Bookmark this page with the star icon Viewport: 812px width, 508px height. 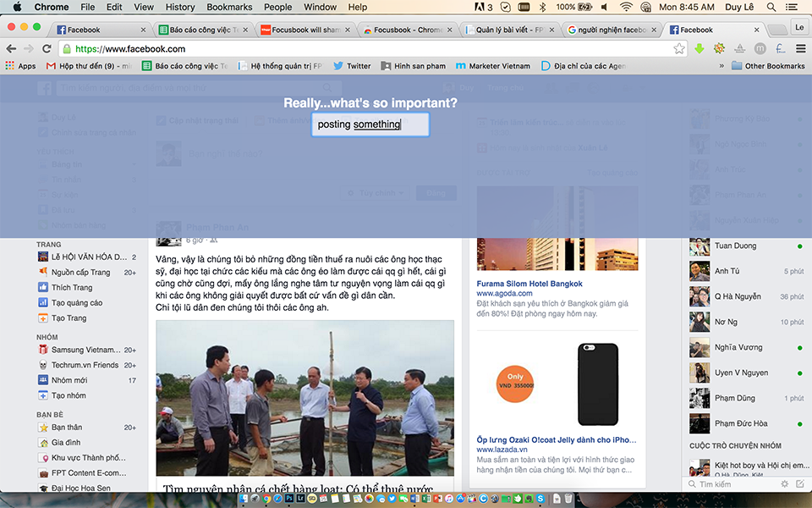coord(679,49)
